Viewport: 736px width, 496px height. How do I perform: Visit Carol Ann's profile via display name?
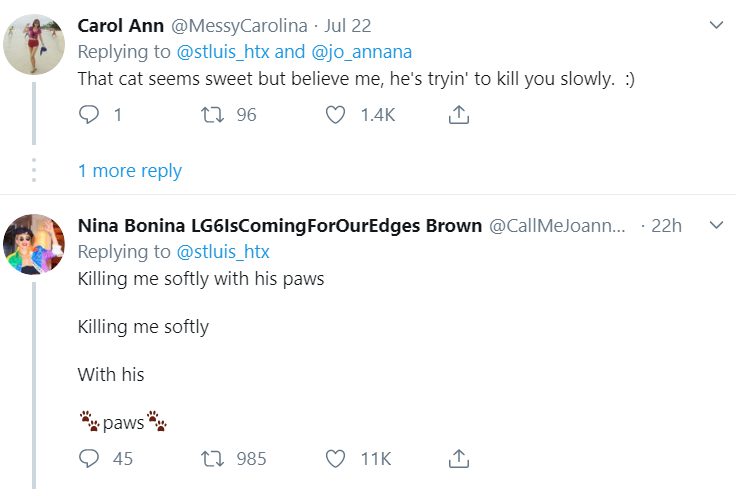tap(121, 26)
